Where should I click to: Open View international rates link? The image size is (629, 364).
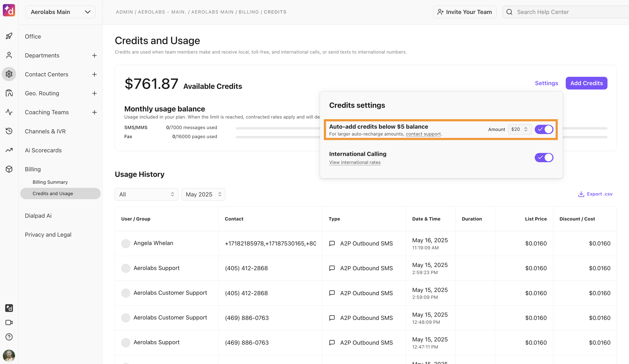click(355, 162)
